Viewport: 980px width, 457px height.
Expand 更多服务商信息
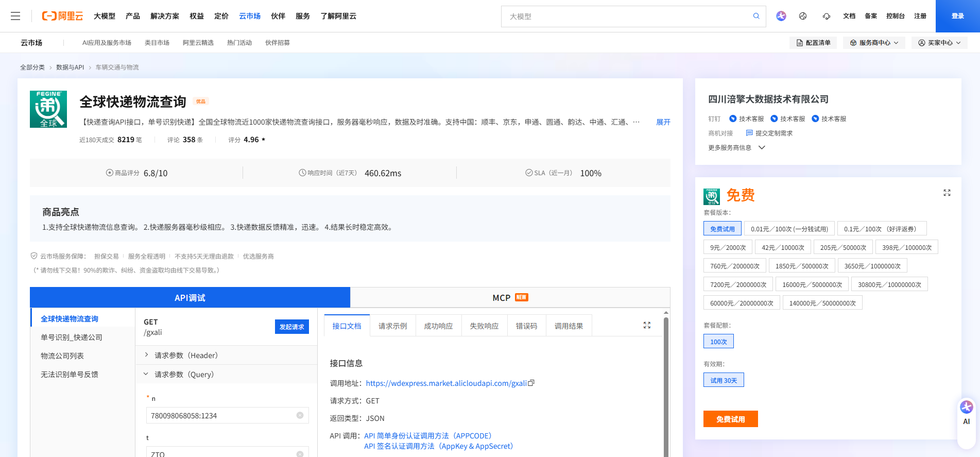(x=737, y=147)
